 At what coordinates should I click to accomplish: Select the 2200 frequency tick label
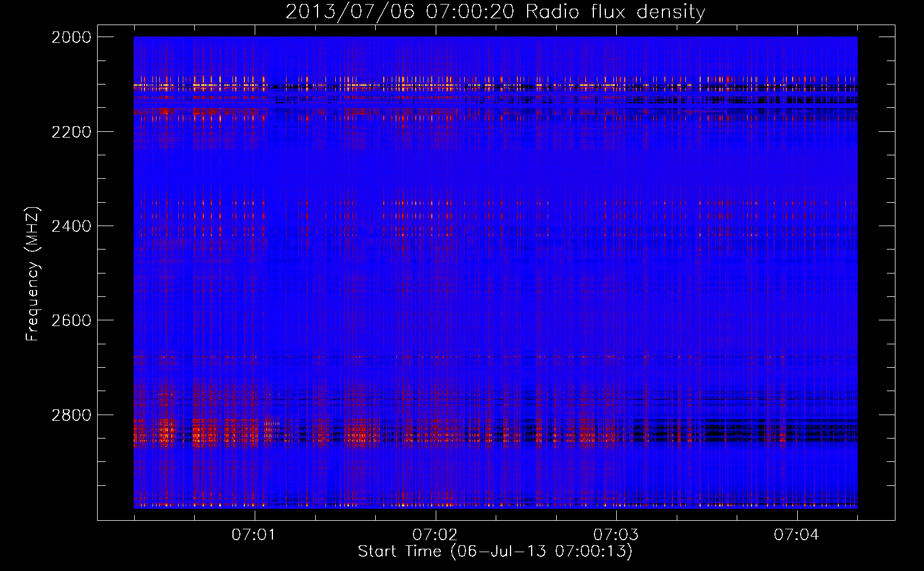[71, 132]
